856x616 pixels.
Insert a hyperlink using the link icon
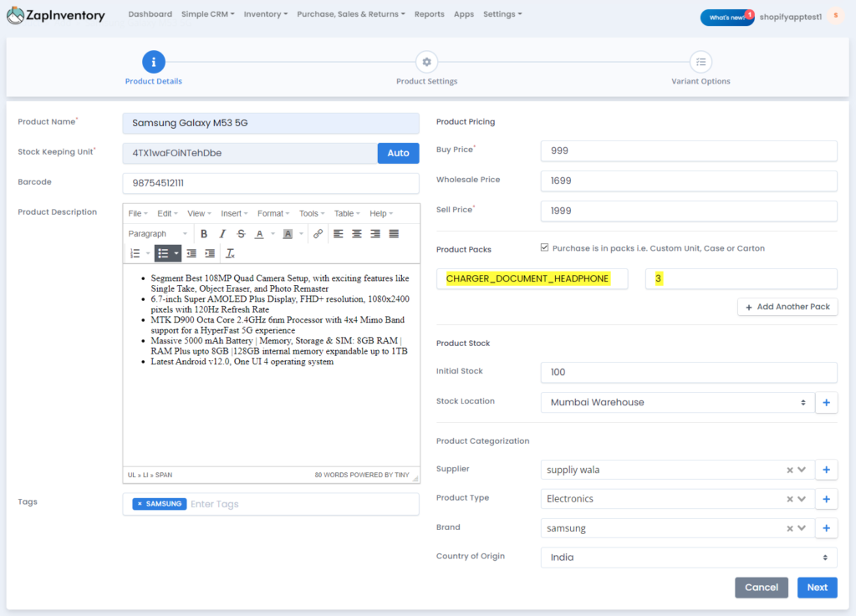(x=318, y=233)
